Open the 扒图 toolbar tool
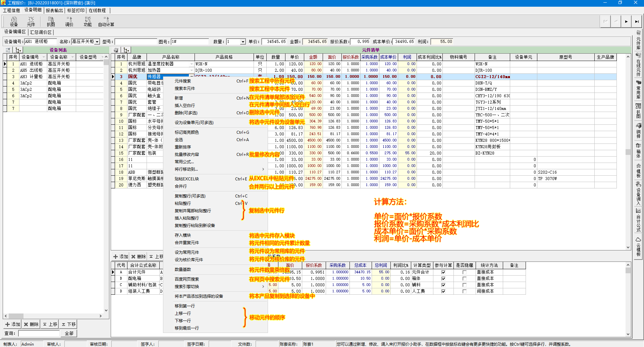The image size is (644, 347). pyautogui.click(x=51, y=21)
